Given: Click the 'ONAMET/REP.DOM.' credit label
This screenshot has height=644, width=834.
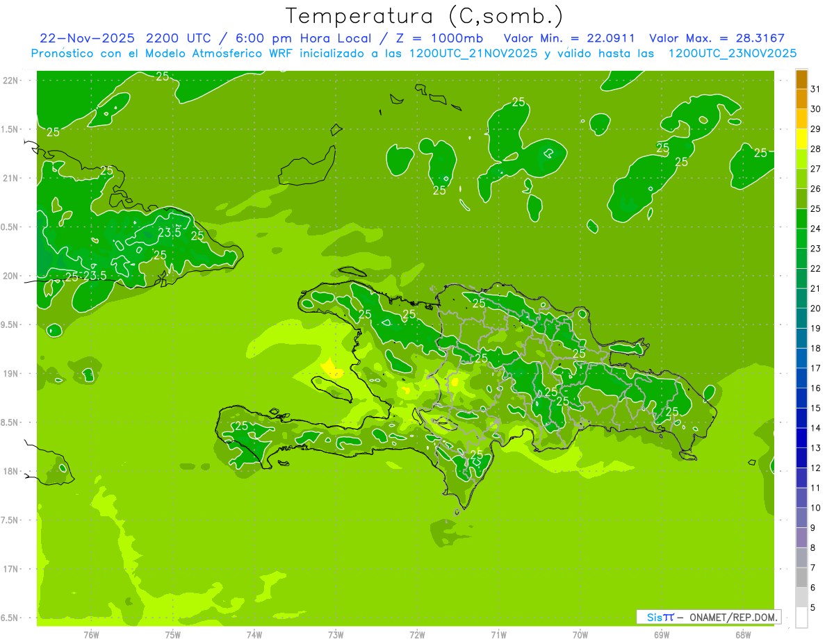Looking at the screenshot, I should tap(734, 617).
